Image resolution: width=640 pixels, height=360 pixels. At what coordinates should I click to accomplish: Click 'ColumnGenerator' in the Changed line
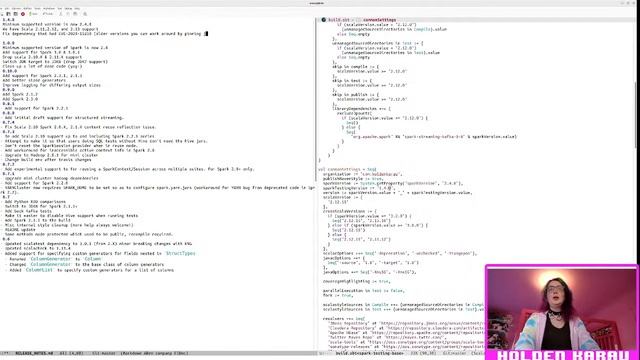[51, 264]
